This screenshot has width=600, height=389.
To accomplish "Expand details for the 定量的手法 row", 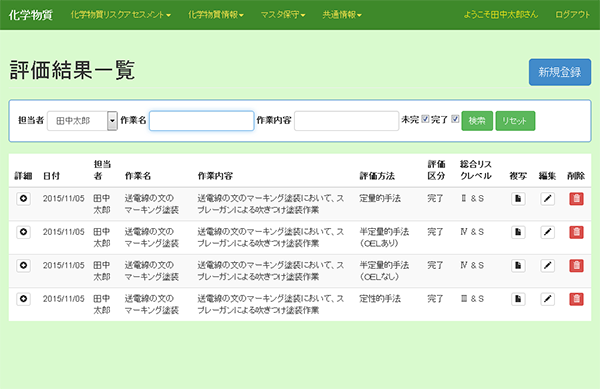I will [23, 199].
